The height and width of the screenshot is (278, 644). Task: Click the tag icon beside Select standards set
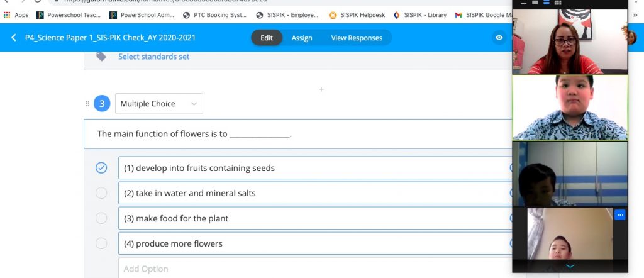pyautogui.click(x=101, y=57)
